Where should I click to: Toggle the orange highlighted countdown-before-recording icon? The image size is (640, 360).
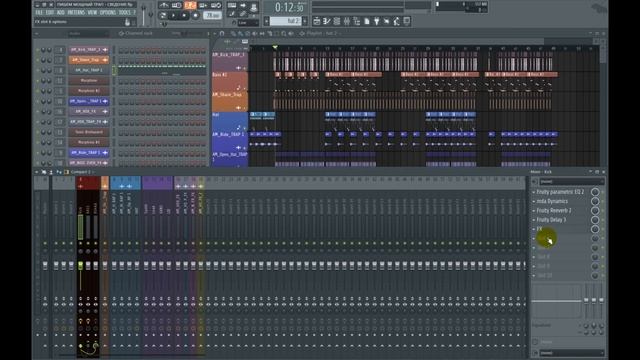coord(191,5)
